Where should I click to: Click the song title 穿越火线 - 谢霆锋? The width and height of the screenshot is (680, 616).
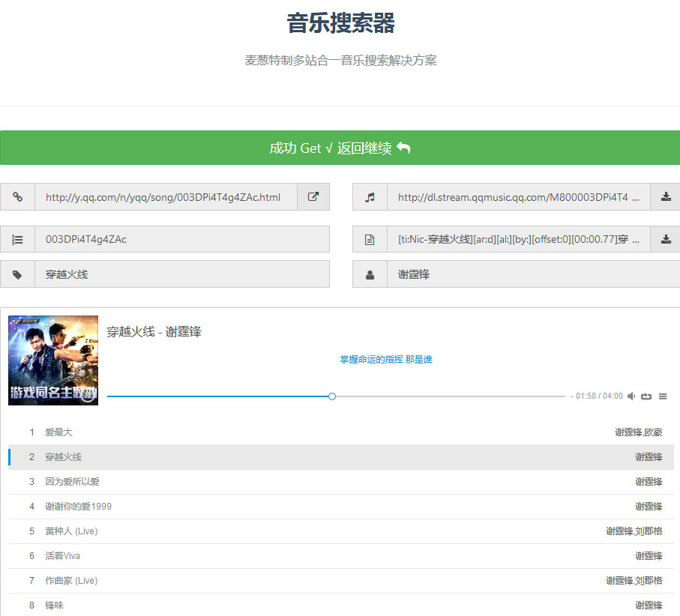tap(154, 331)
